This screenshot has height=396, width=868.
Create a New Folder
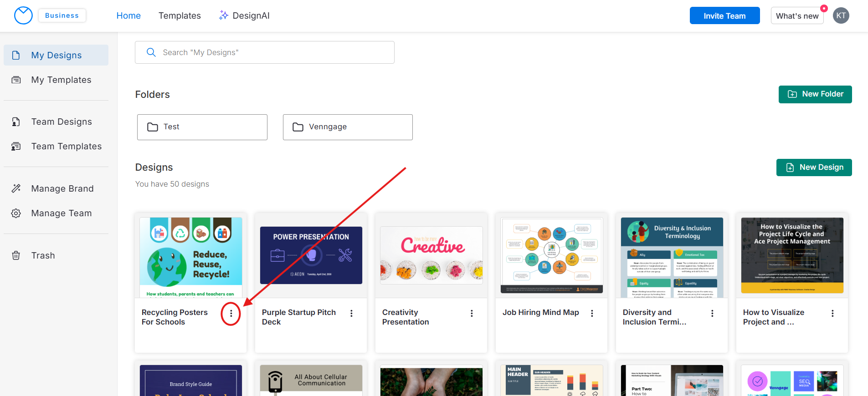click(x=815, y=94)
